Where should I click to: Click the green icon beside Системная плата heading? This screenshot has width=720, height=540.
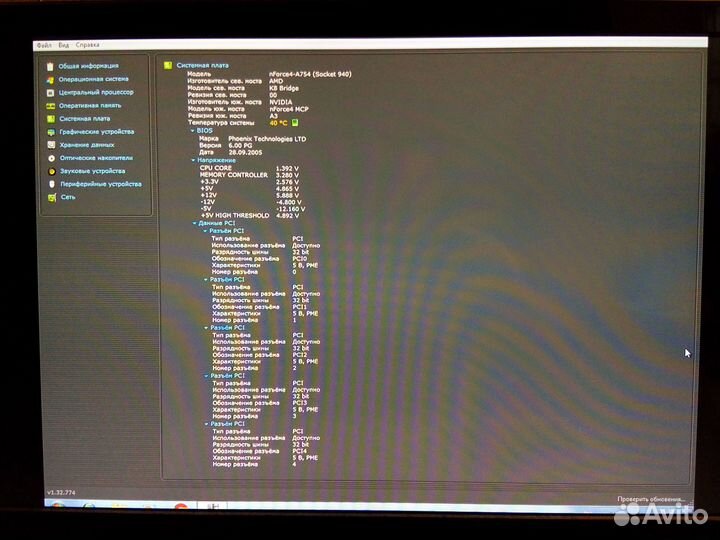(x=168, y=65)
